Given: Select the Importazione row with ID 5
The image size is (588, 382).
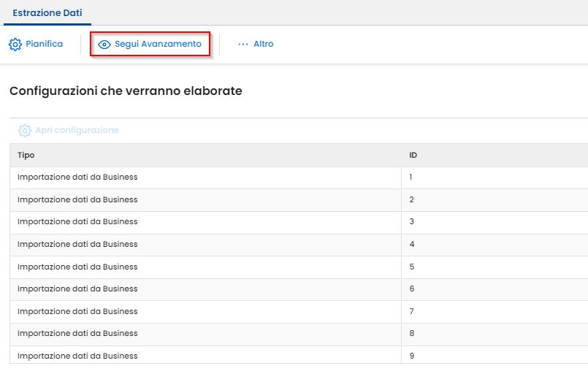Looking at the screenshot, I should (x=77, y=267).
